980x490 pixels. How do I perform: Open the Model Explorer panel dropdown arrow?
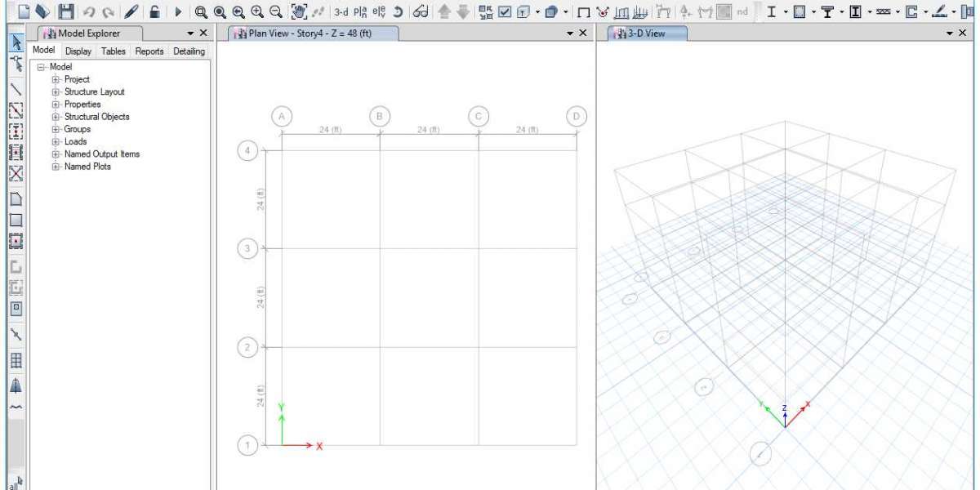[191, 33]
